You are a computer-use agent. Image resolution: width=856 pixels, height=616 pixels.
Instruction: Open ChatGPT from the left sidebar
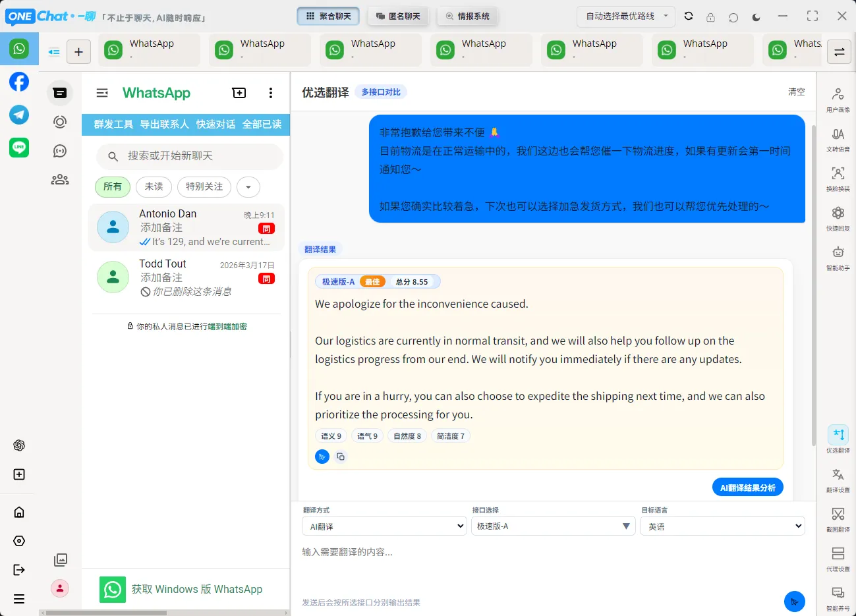coord(18,445)
